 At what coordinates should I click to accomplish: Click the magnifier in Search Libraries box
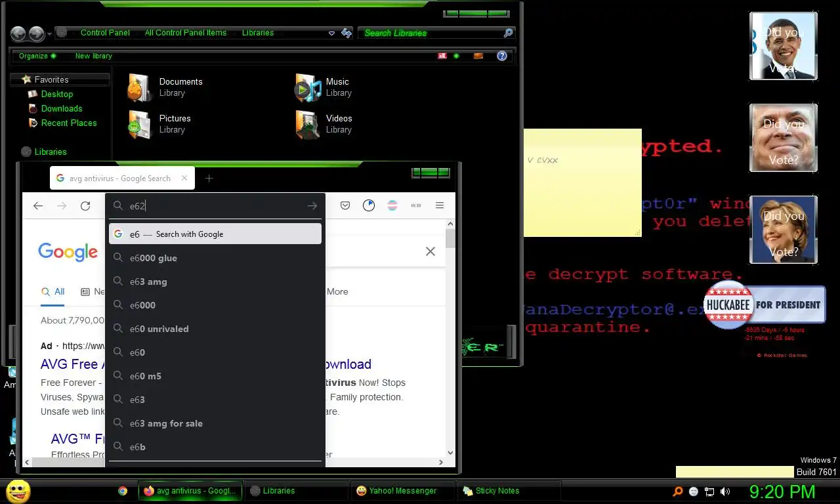pos(508,33)
